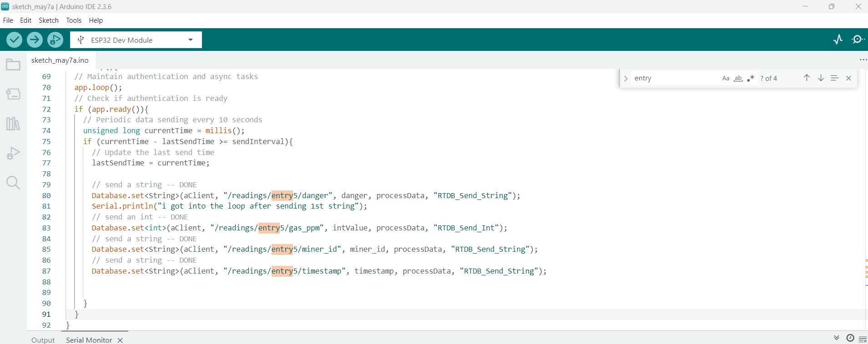Image resolution: width=868 pixels, height=344 pixels.
Task: Close the find widget
Action: (x=848, y=78)
